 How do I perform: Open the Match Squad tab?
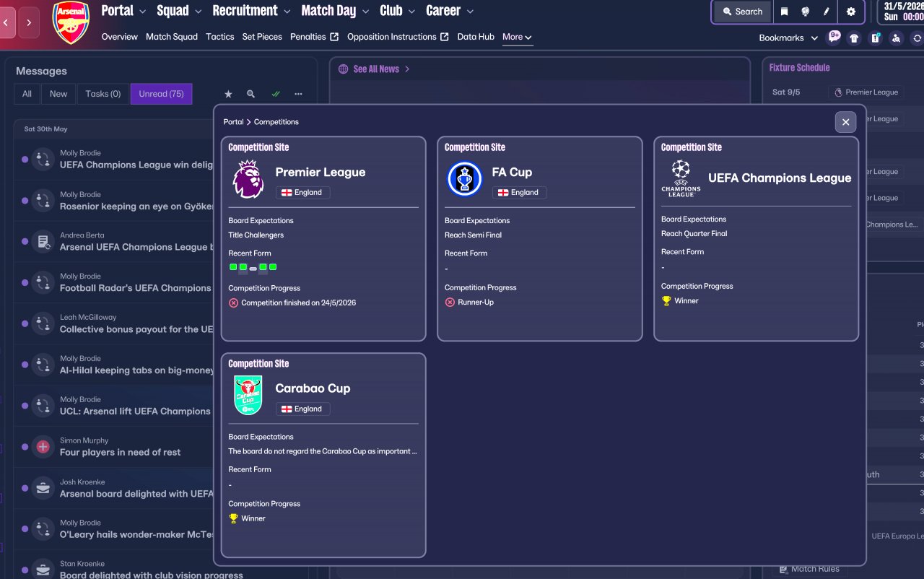point(172,37)
